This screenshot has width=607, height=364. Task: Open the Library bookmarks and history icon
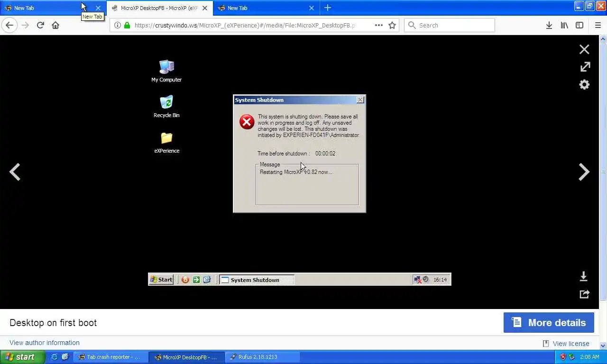pos(564,25)
